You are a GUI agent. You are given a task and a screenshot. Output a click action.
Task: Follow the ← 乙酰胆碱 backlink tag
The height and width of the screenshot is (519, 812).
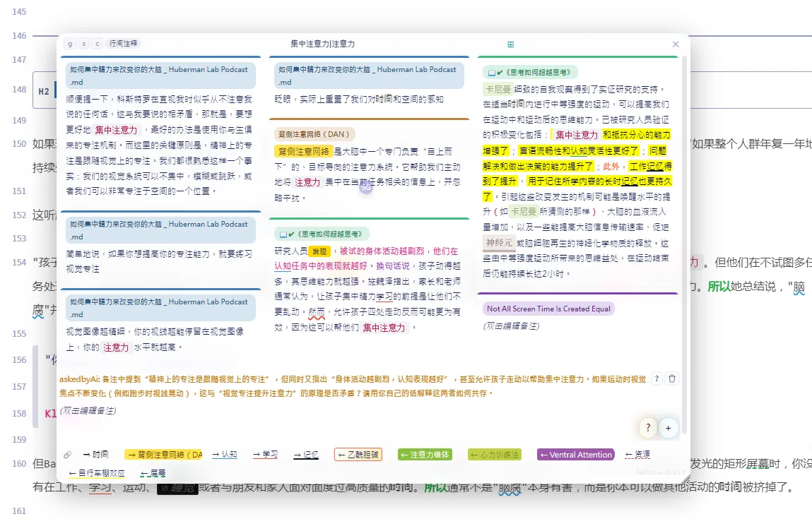[358, 454]
